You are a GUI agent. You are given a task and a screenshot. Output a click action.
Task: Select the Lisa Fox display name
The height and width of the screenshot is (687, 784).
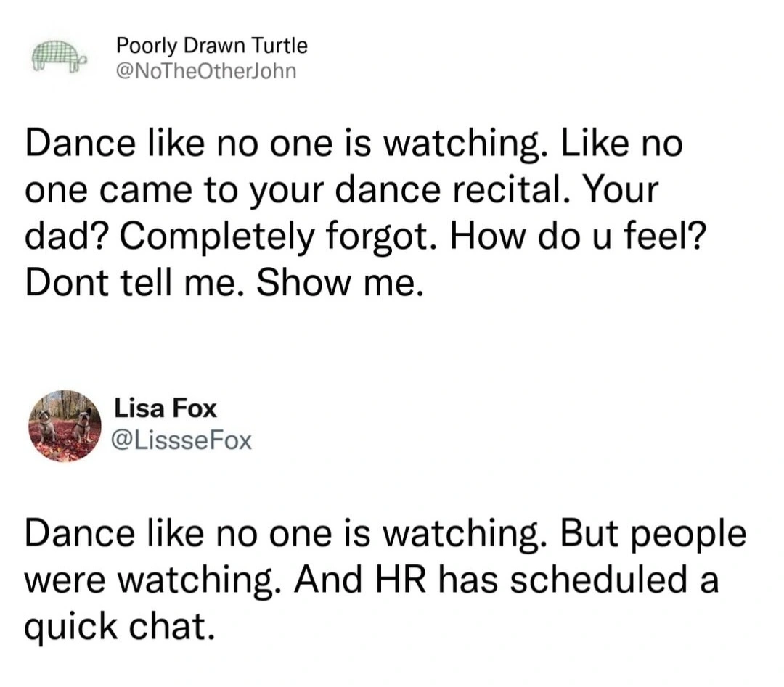(x=166, y=408)
